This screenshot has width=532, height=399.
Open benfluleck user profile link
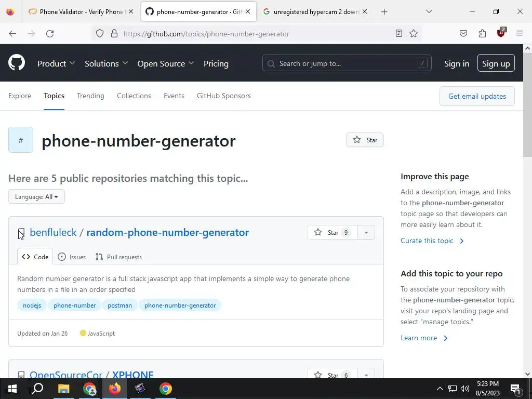[54, 232]
